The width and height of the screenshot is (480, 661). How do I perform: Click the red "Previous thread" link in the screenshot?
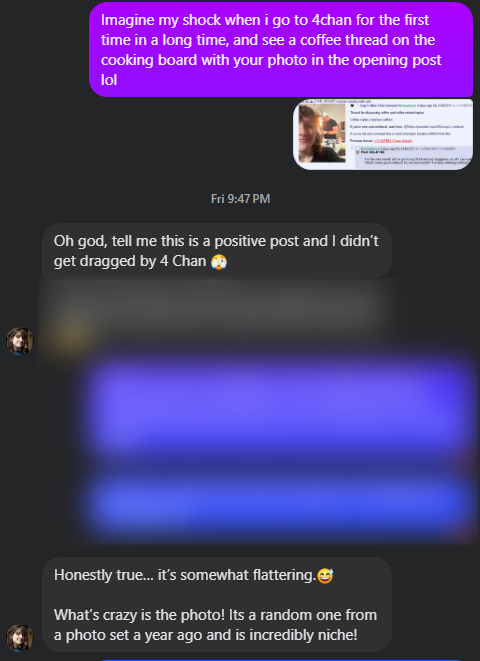click(x=393, y=141)
